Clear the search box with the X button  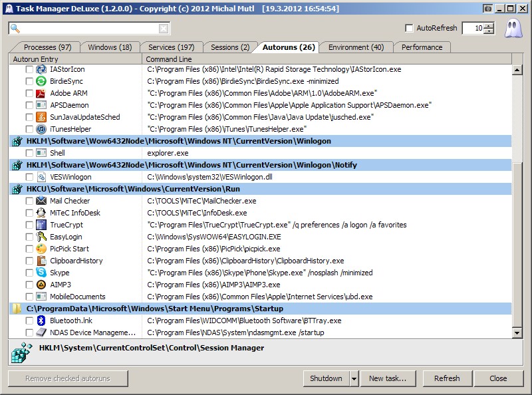pyautogui.click(x=164, y=29)
